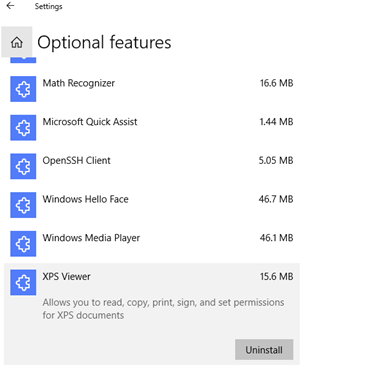Select the Windows Hello Face feature name
The width and height of the screenshot is (367, 365).
[86, 199]
